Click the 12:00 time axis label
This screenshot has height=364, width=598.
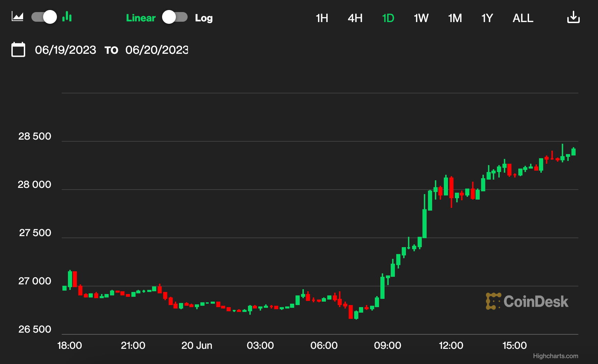(x=451, y=345)
